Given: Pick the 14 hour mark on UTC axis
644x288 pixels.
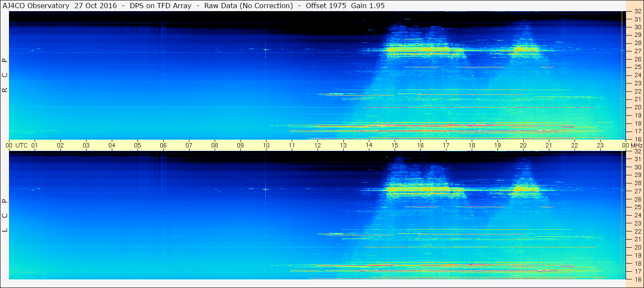Looking at the screenshot, I should 369,145.
